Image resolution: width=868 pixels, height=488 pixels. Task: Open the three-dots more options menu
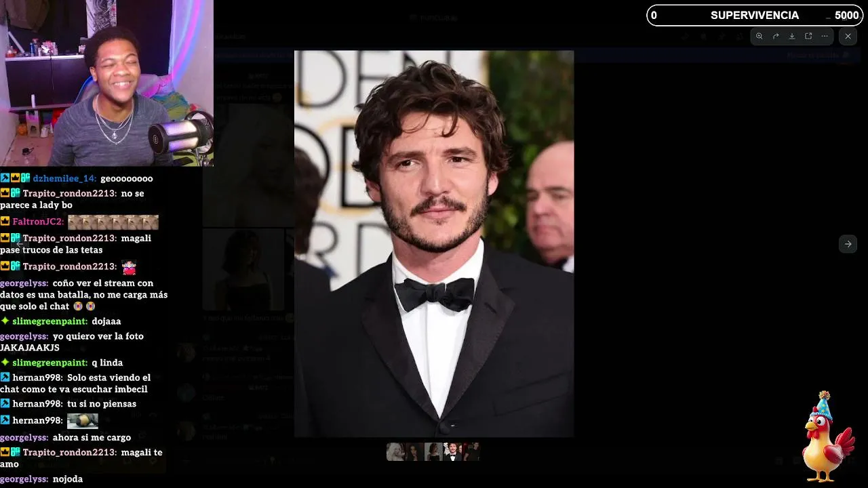[825, 37]
